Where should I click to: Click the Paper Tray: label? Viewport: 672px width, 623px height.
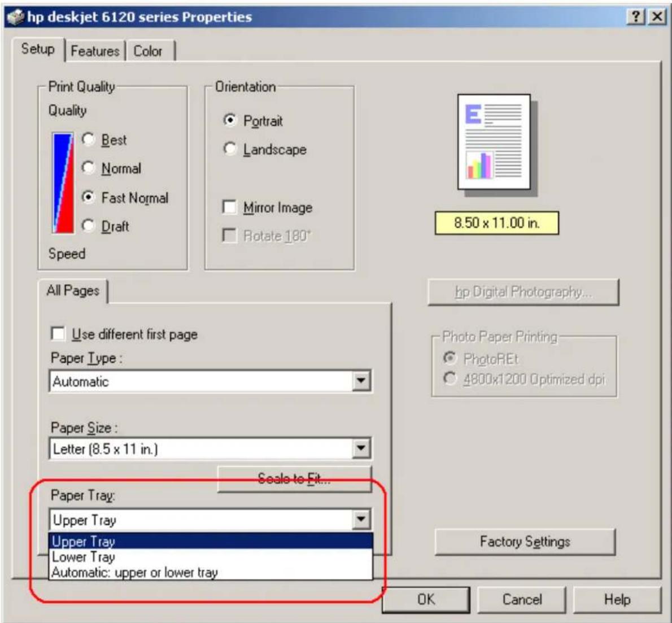pyautogui.click(x=82, y=495)
